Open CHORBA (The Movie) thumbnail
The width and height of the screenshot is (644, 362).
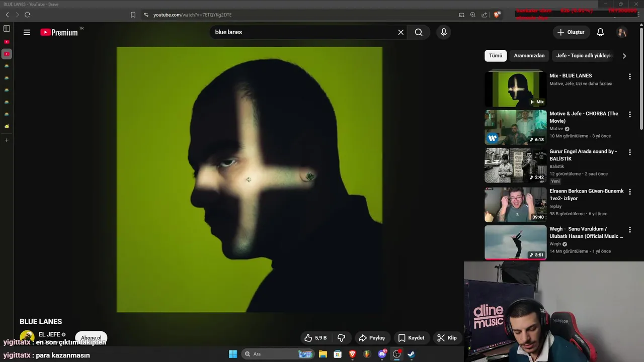point(515,128)
